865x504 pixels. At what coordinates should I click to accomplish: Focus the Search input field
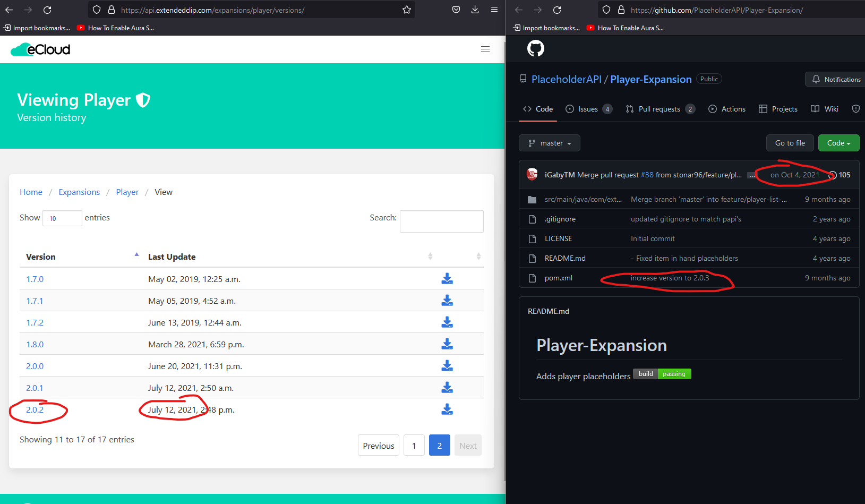(442, 221)
